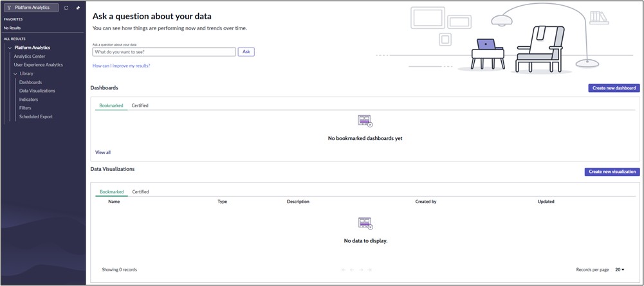The height and width of the screenshot is (286, 644).
Task: Select Bookmarked tab in the Dashboards section
Action: (111, 105)
